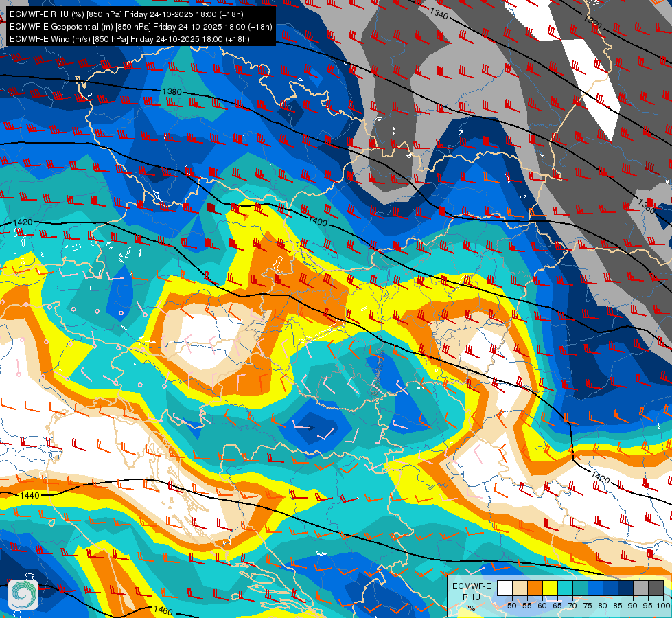672x618 pixels.
Task: Click the ECMWF-E RHU % legend title
Action: click(x=472, y=597)
